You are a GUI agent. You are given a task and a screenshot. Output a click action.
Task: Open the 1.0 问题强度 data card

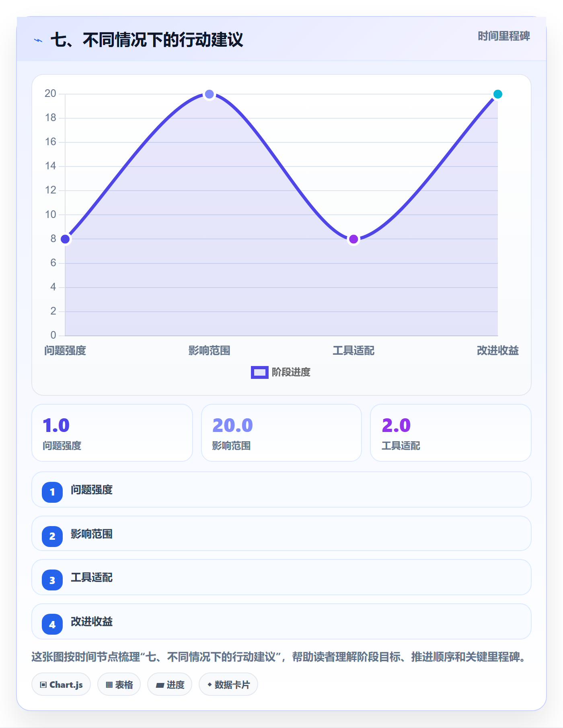point(112,433)
